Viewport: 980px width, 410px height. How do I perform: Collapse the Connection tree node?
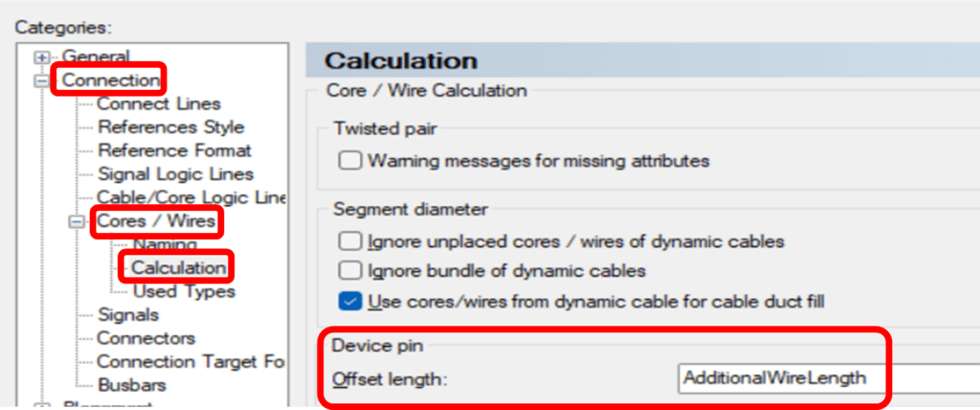click(x=41, y=80)
